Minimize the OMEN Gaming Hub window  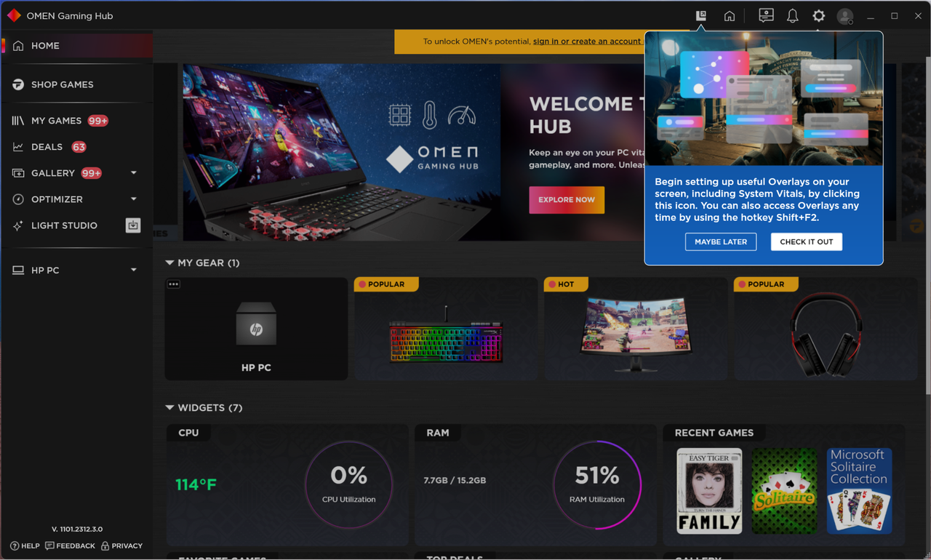(x=871, y=16)
